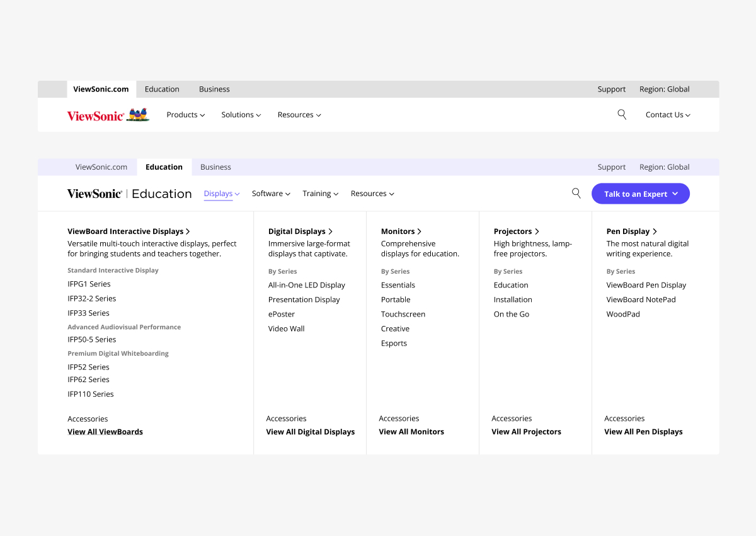
Task: Select IFP32-2 Series
Action: click(x=92, y=298)
